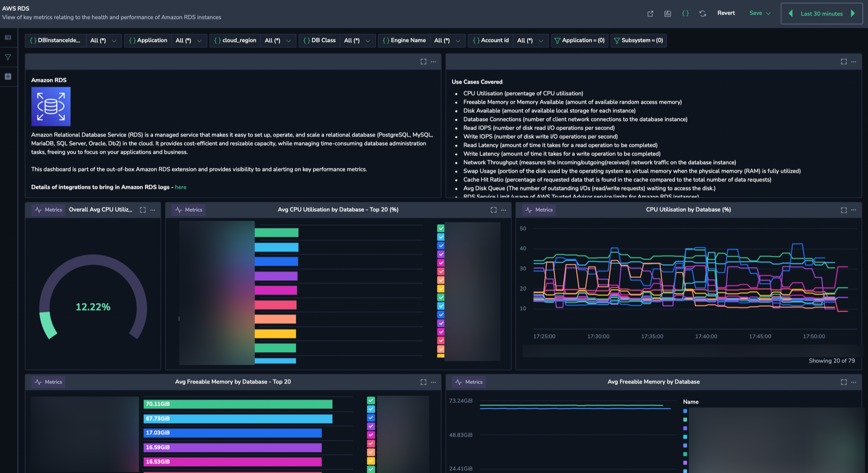Toggle light-blue legend checkbox in Avg Freeable Memory Top 20
This screenshot has width=868, height=473.
click(x=371, y=409)
